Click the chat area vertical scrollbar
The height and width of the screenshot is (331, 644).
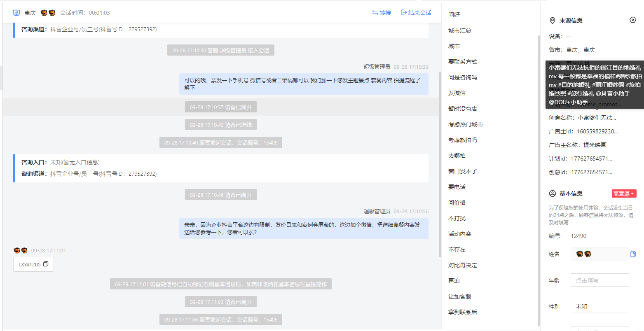pyautogui.click(x=440, y=165)
